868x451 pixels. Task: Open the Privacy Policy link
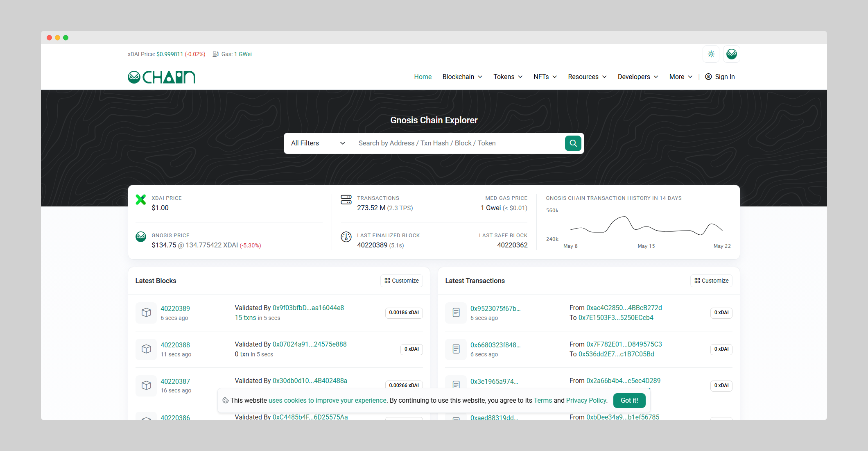pos(586,400)
